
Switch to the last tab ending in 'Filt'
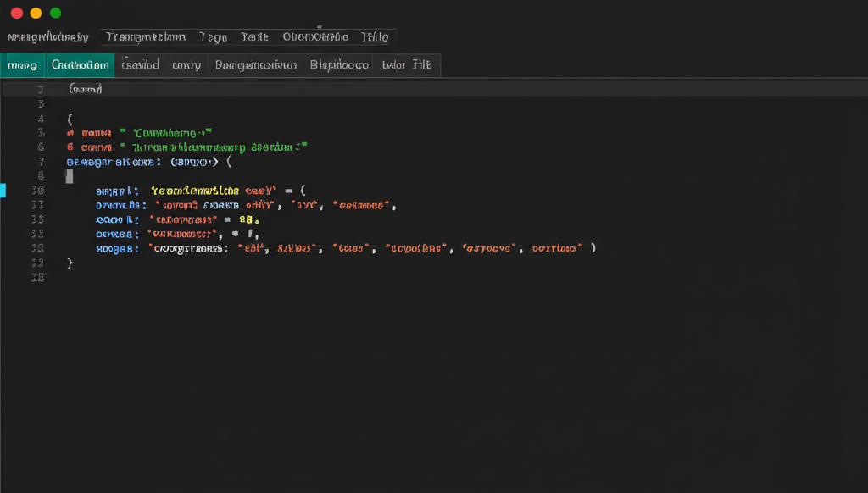(x=406, y=65)
